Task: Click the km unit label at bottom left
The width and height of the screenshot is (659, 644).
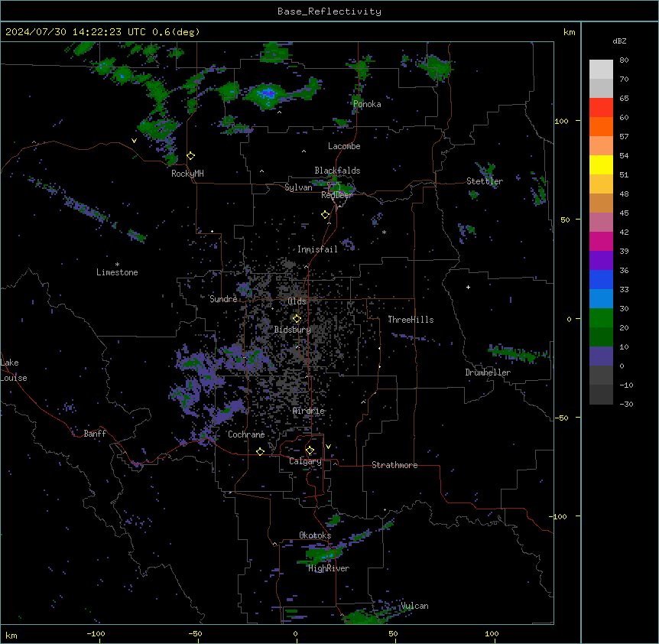Action: [x=11, y=635]
